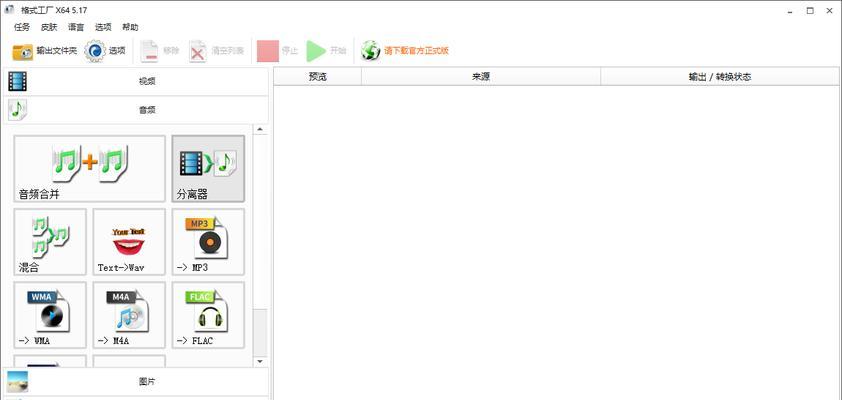Maximize the 格式工厂 window
Image resolution: width=842 pixels, height=400 pixels.
(x=810, y=10)
